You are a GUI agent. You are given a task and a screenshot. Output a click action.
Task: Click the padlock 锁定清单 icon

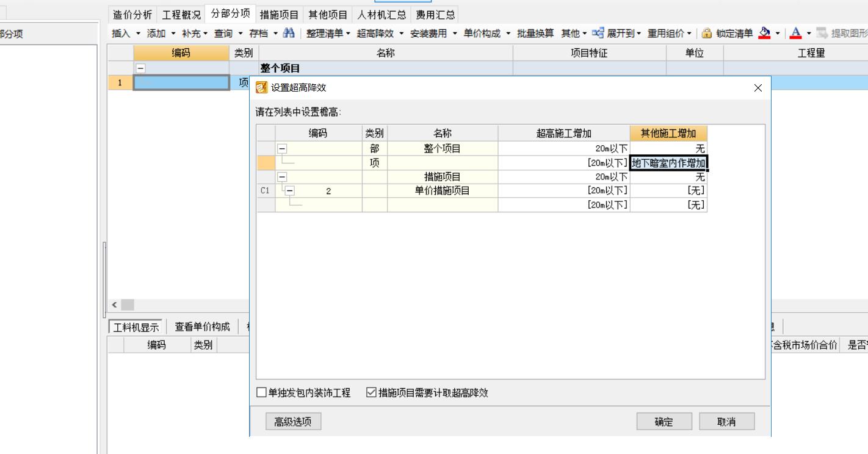pos(707,34)
